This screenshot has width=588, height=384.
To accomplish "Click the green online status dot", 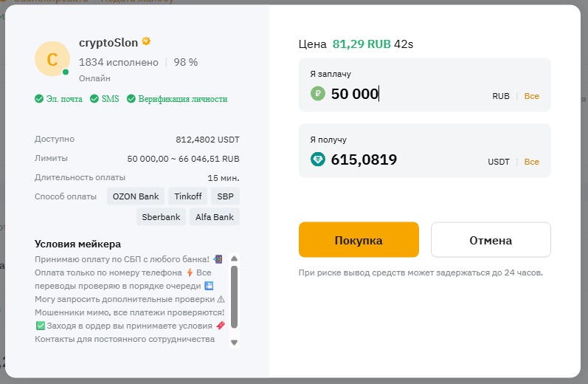I will pos(66,72).
